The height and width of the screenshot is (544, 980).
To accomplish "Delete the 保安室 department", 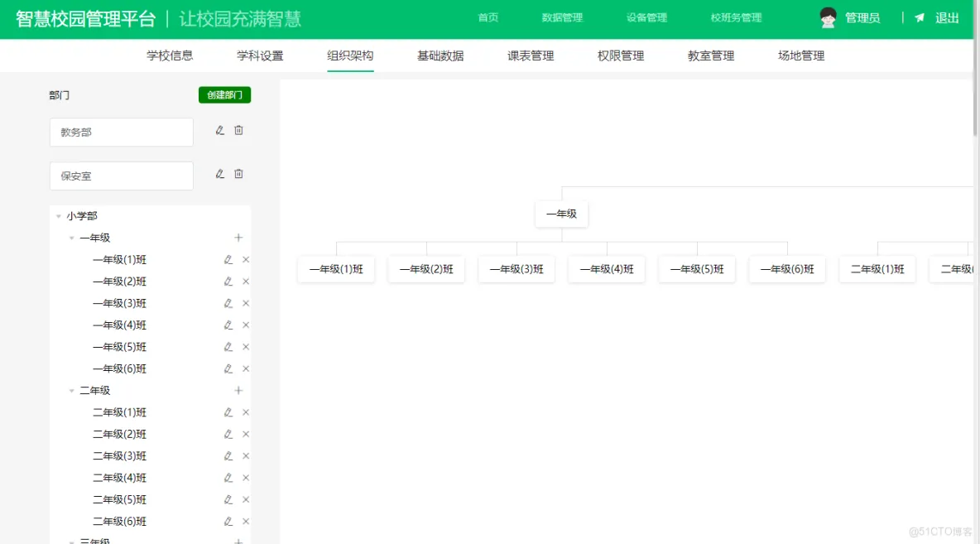I will click(238, 175).
